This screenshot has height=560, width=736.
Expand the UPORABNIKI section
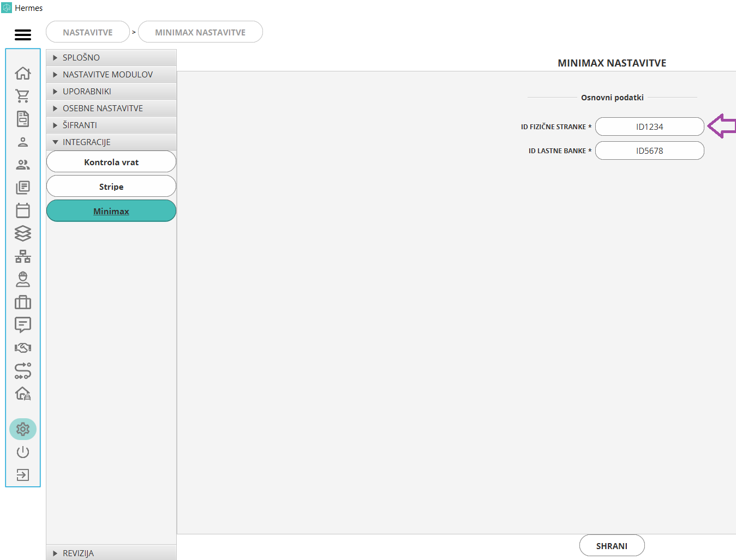111,92
